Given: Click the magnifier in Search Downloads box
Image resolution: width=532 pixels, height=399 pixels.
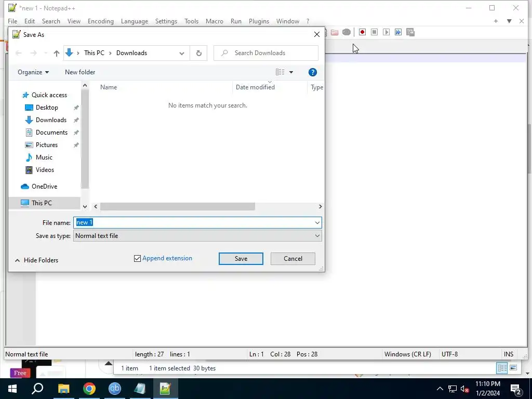Looking at the screenshot, I should pos(224,53).
